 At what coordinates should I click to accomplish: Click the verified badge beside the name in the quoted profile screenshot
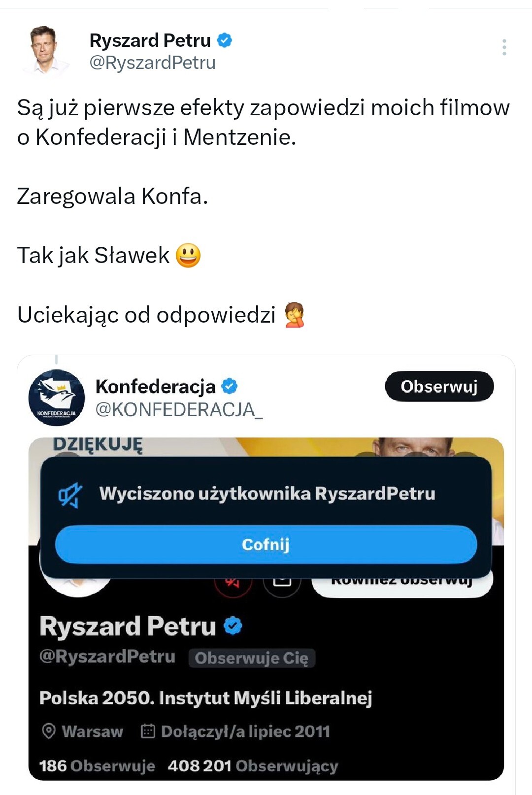(x=233, y=626)
